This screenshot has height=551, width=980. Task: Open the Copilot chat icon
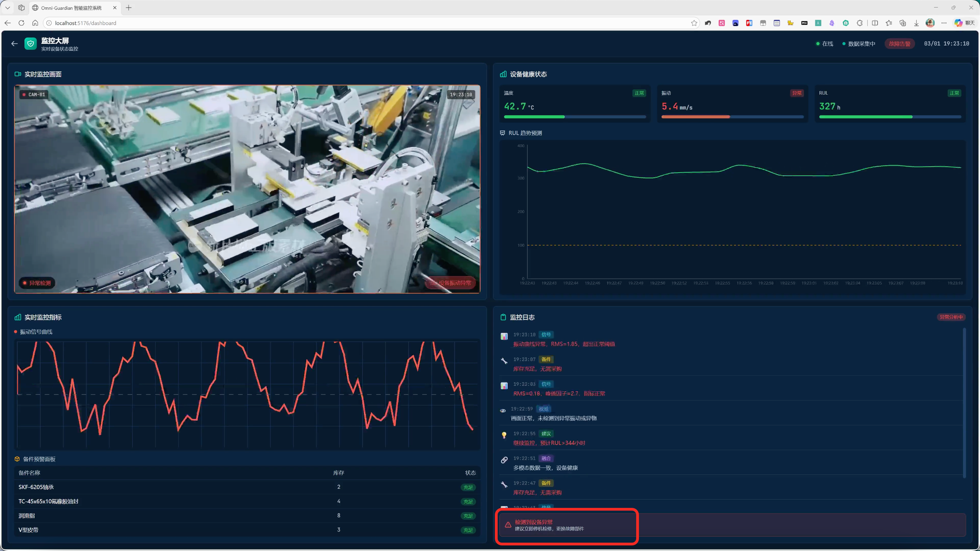[964, 23]
